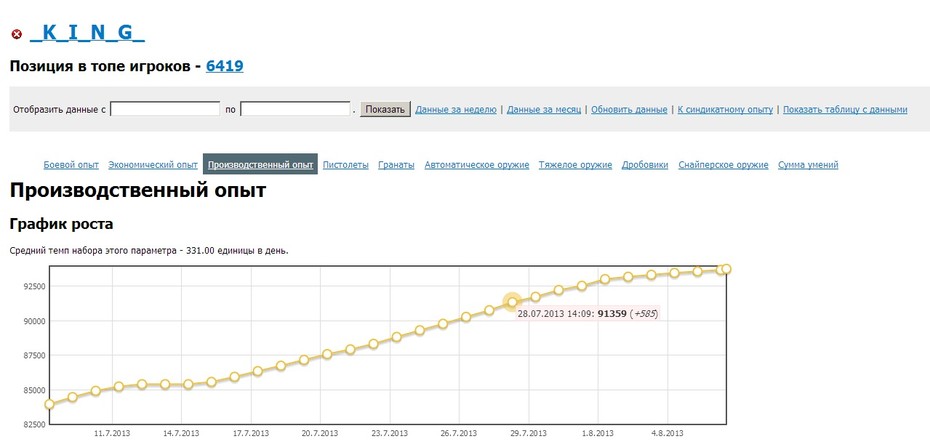Open Показать таблицу с данными

(x=845, y=110)
